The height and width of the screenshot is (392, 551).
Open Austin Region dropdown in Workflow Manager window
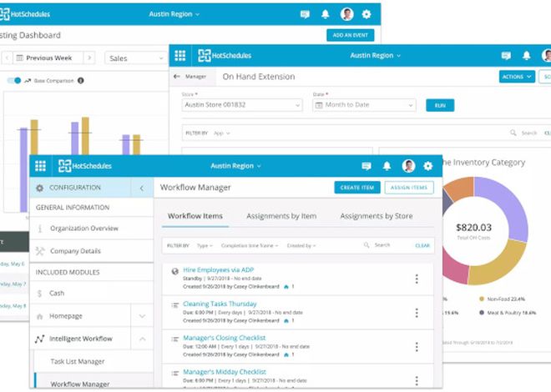coord(235,166)
